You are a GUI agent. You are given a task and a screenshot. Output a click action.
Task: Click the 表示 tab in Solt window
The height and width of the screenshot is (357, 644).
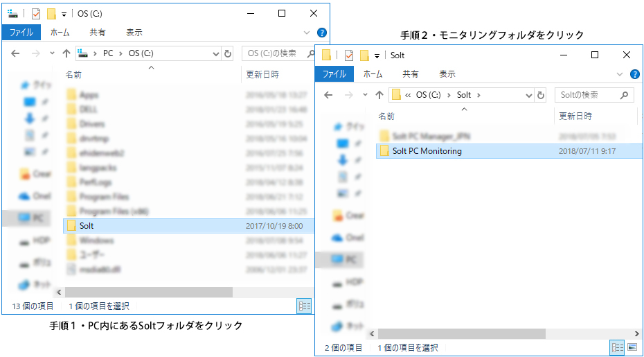(447, 74)
